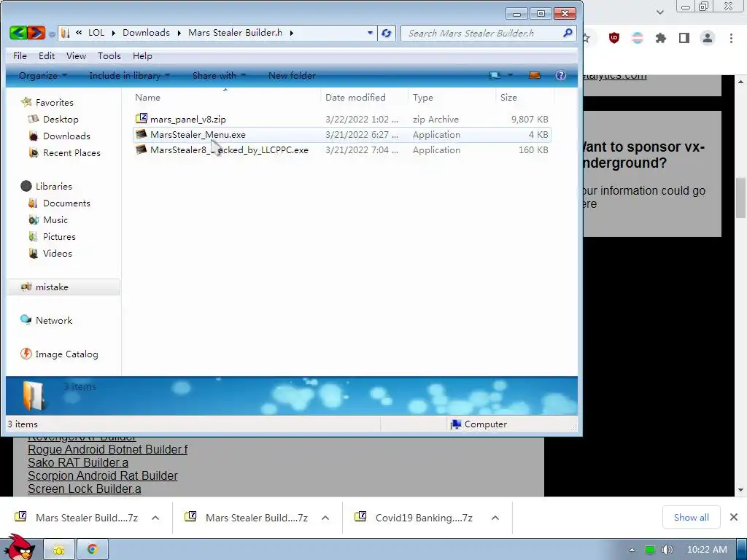Click the system clock showing 10:22 AM
The width and height of the screenshot is (747, 560).
707,550
